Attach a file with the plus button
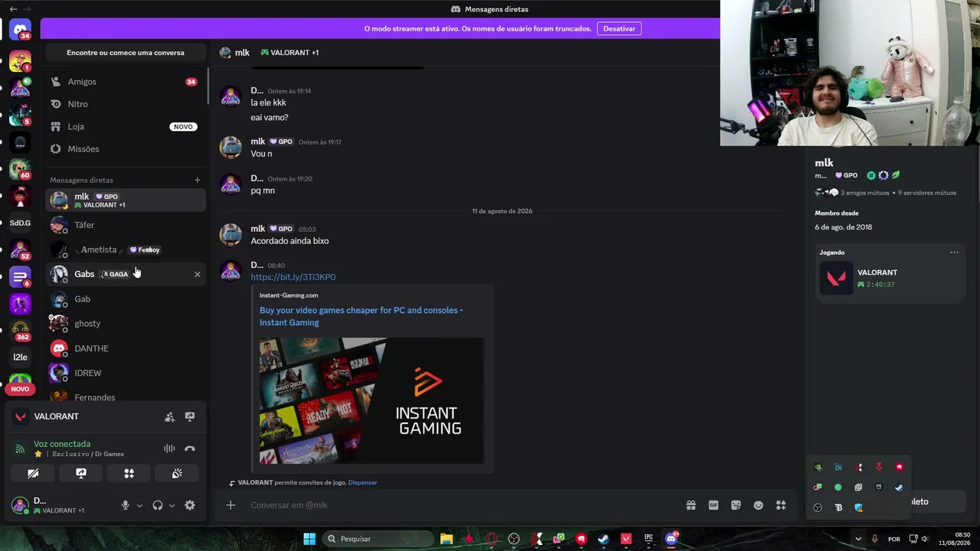 coord(230,505)
